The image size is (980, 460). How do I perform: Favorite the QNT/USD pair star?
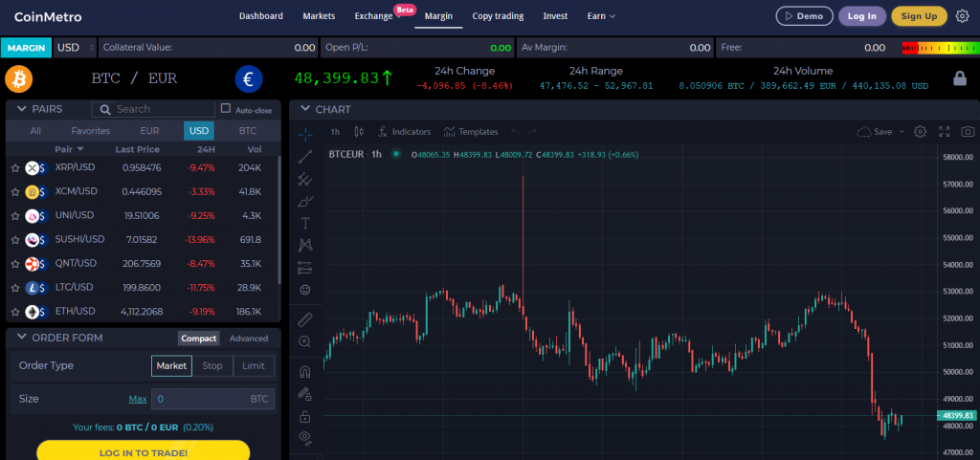15,264
